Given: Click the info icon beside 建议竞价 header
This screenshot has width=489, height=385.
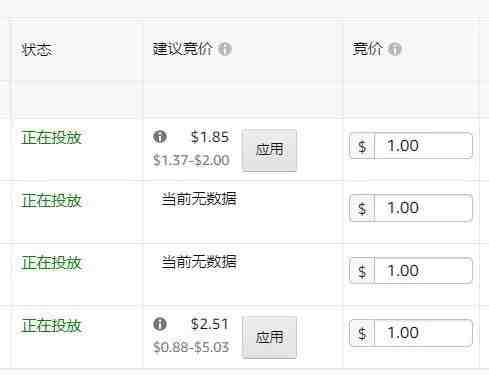Looking at the screenshot, I should point(225,49).
